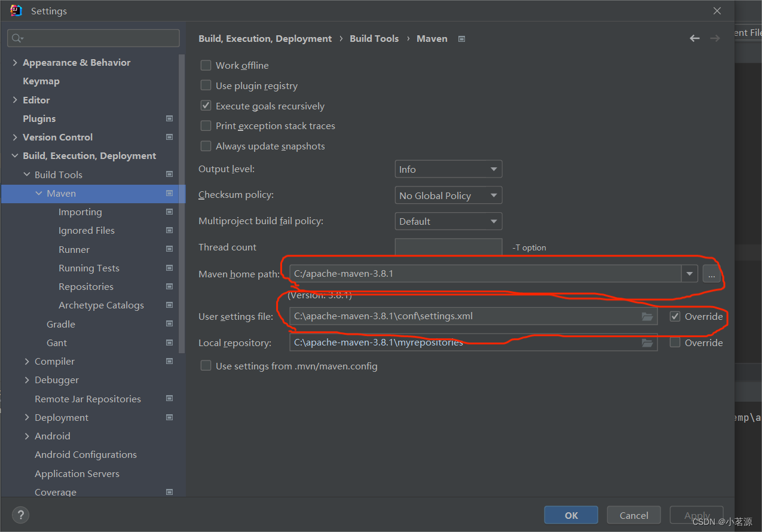762x532 pixels.
Task: Enable Use plugin registry checkbox
Action: tap(206, 85)
